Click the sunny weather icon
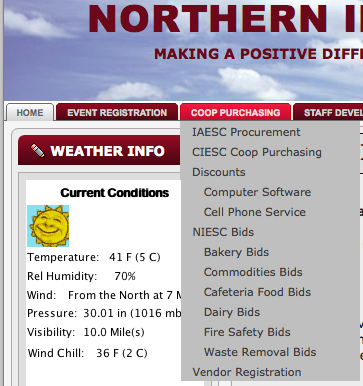363x386 pixels. (x=48, y=226)
